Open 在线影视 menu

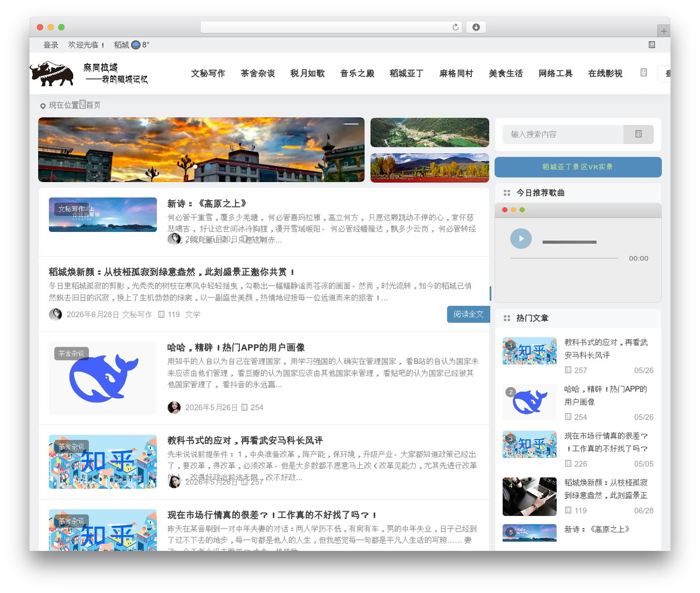click(x=605, y=73)
